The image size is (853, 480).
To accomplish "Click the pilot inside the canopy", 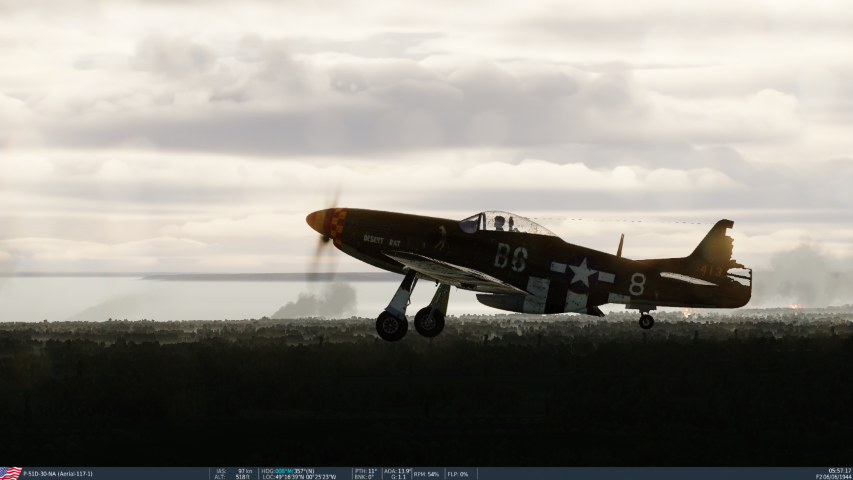I will [499, 223].
